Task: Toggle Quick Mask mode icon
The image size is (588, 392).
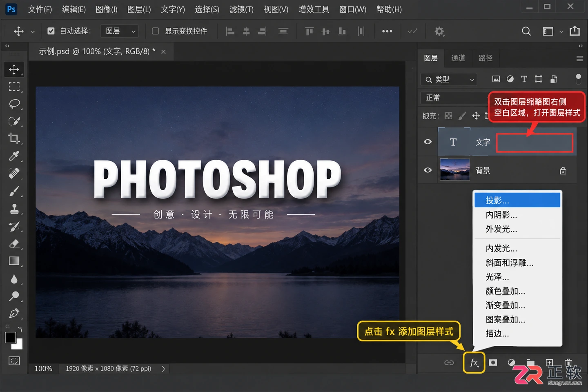Action: point(14,361)
